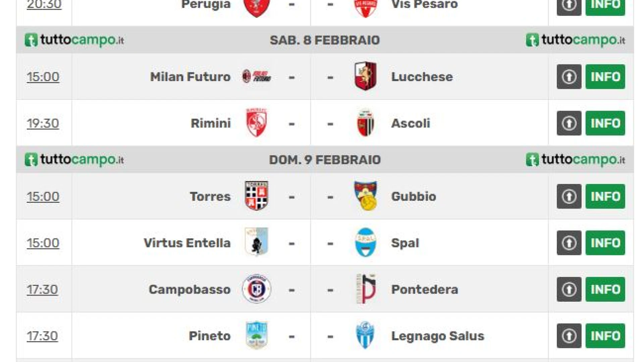644x362 pixels.
Task: Click upload arrow icon for Torres-Gubbio match
Action: point(569,196)
